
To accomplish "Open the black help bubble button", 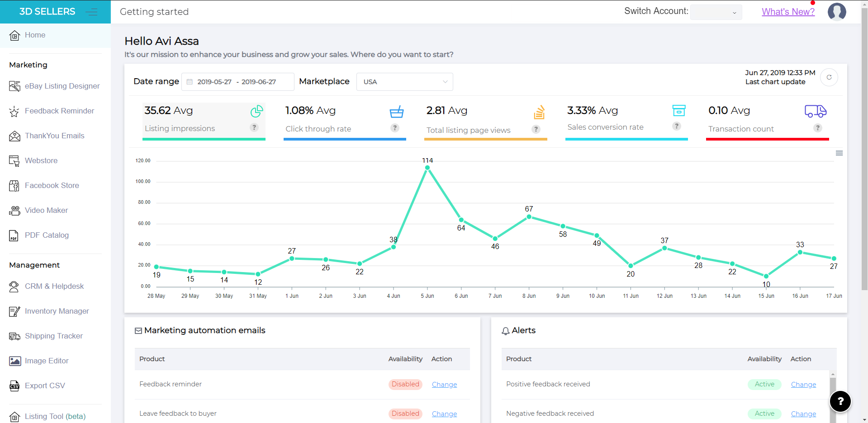I will pyautogui.click(x=840, y=401).
